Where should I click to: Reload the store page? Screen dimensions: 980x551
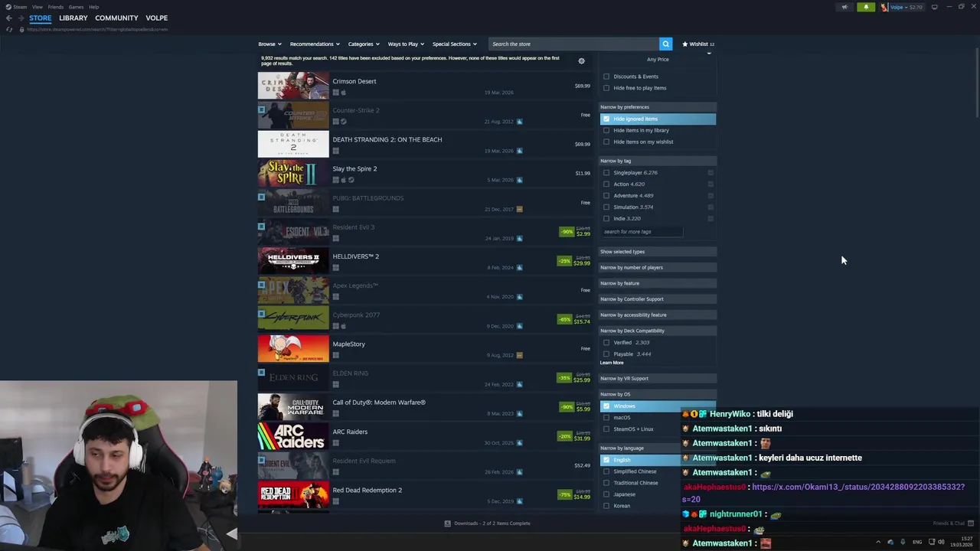coord(9,29)
